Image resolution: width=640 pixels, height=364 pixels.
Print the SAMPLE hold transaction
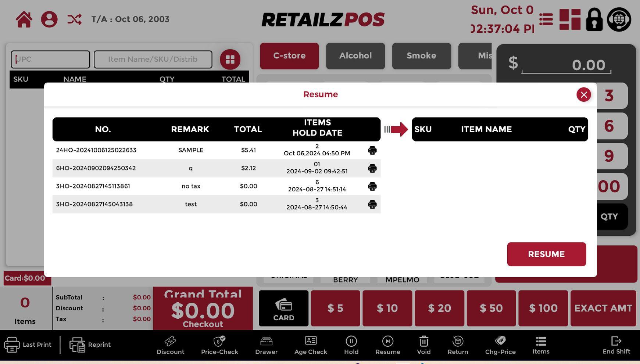372,150
